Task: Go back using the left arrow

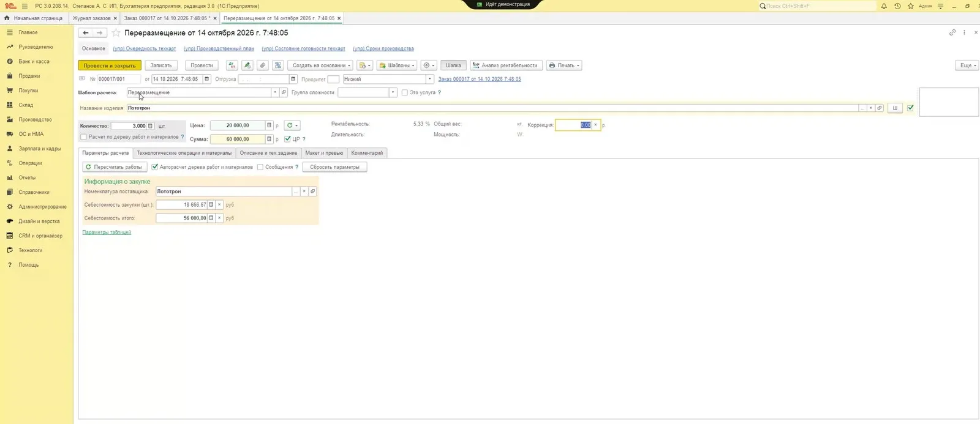Action: 86,33
